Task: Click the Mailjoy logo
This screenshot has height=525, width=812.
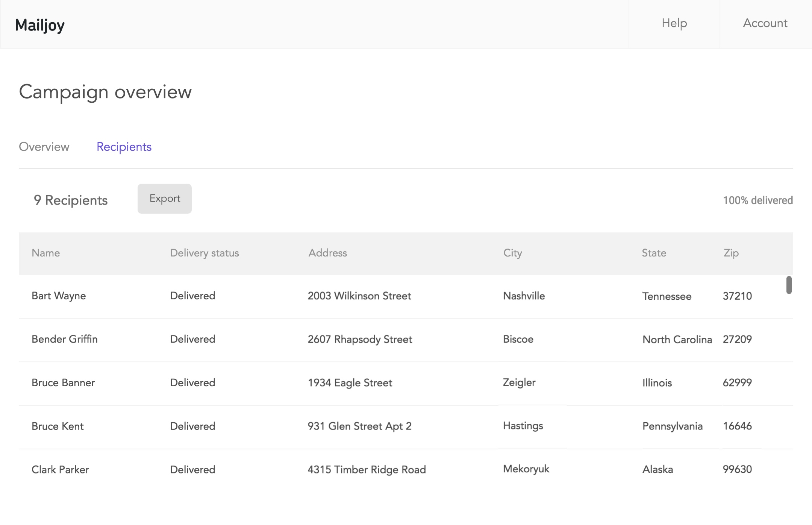Action: (40, 25)
